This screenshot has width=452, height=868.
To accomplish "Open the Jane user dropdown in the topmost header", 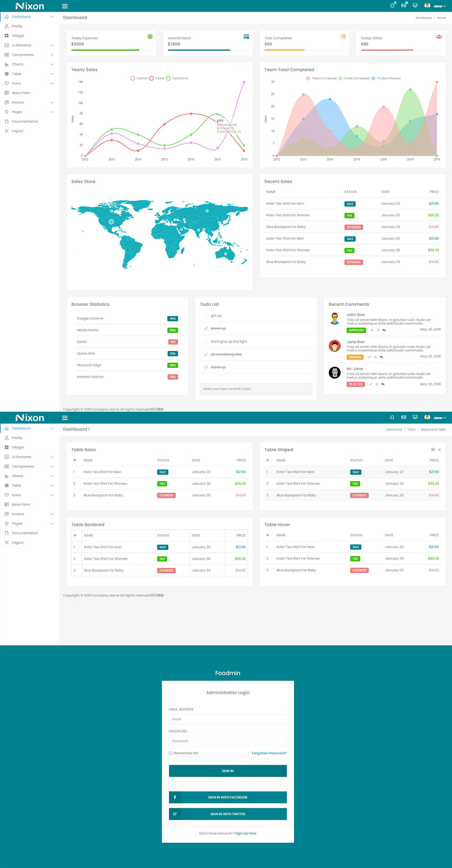I will (x=435, y=6).
